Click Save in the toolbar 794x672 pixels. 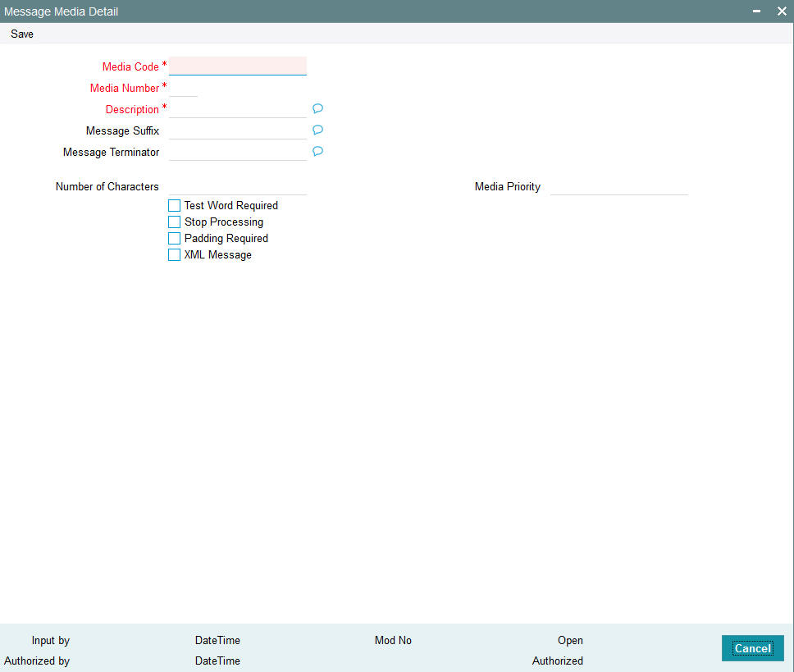(22, 34)
